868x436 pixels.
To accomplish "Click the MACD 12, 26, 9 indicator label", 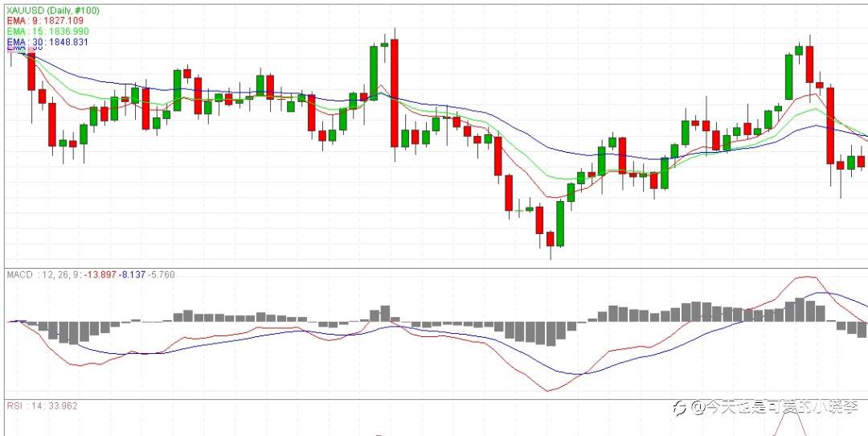I will (x=44, y=274).
